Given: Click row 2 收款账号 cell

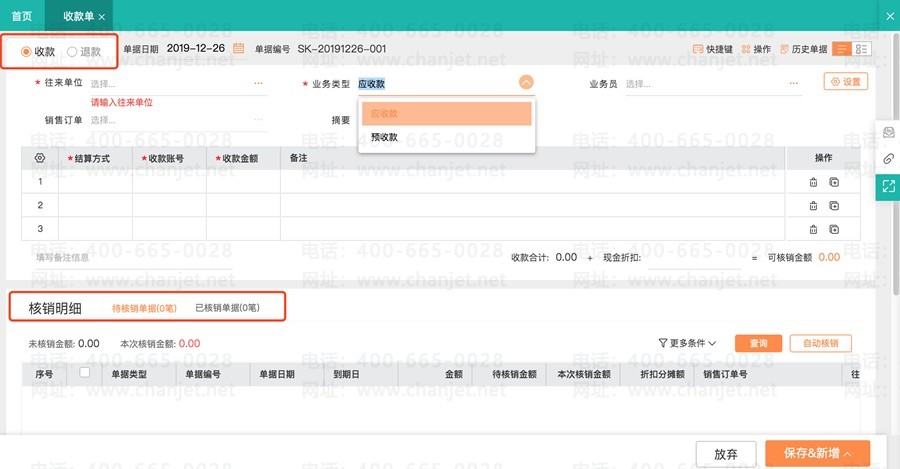Looking at the screenshot, I should coord(169,205).
